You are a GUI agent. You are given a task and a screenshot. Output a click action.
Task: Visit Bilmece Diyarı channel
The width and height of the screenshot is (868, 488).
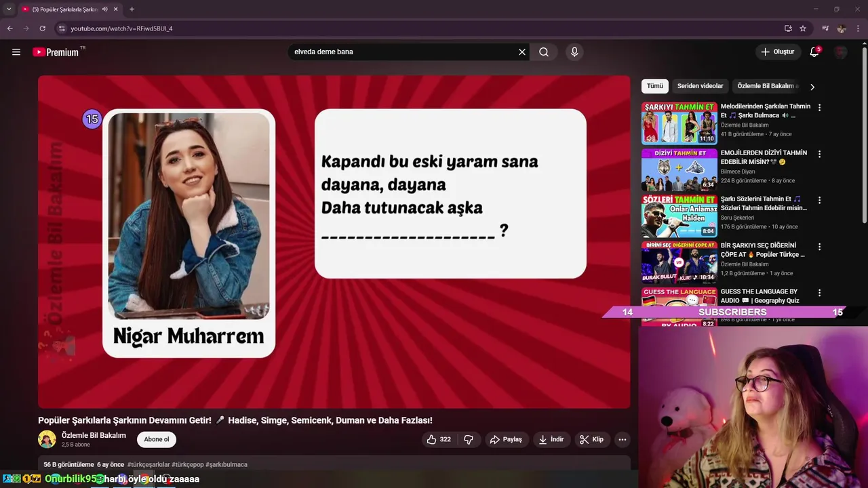(x=738, y=171)
